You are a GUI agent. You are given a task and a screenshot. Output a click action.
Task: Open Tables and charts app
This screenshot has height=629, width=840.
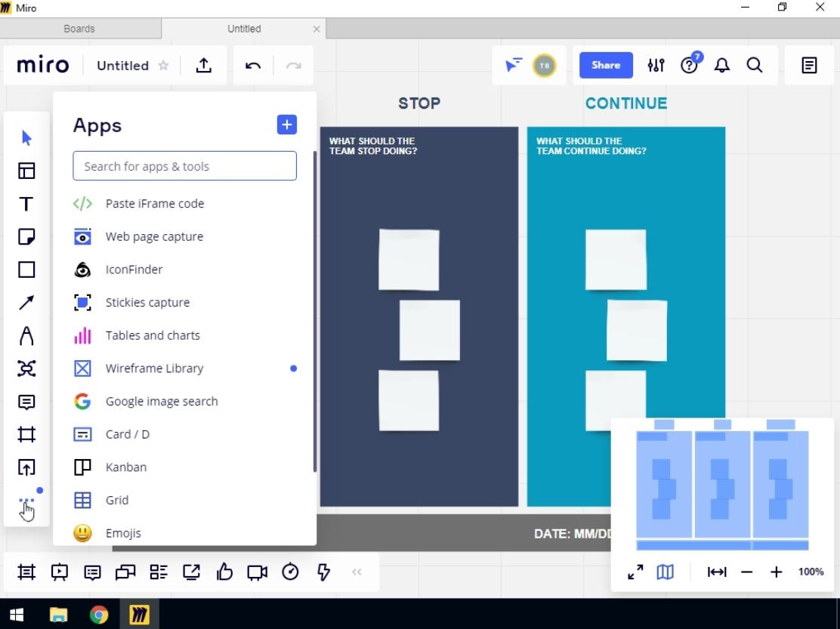pyautogui.click(x=185, y=336)
